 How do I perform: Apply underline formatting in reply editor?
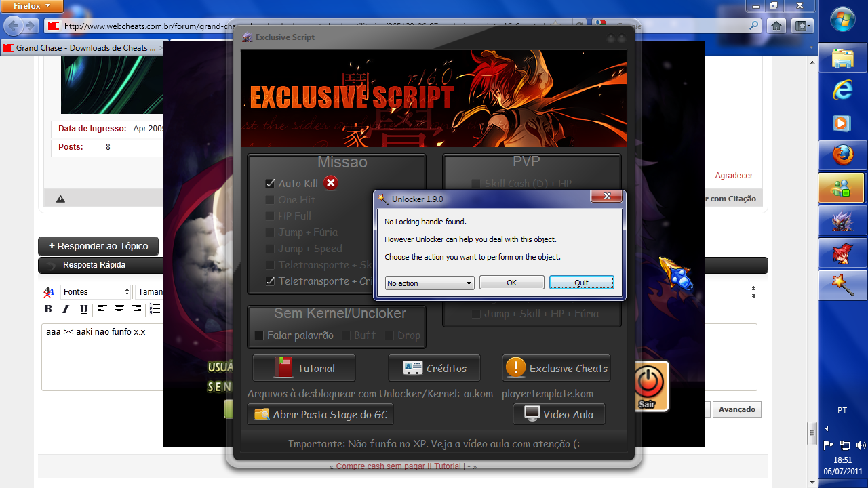[83, 309]
